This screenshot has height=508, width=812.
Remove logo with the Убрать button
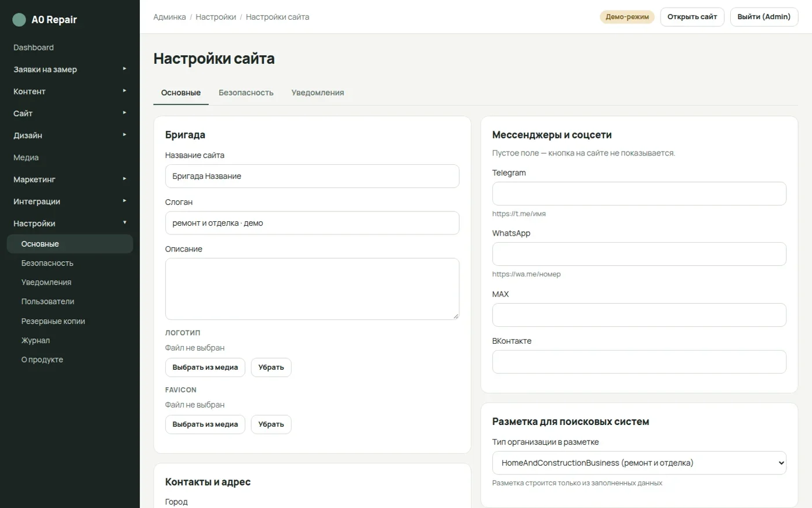click(271, 368)
